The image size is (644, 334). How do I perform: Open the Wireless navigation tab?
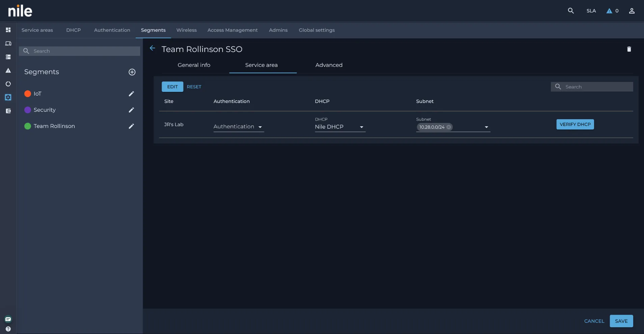[187, 30]
